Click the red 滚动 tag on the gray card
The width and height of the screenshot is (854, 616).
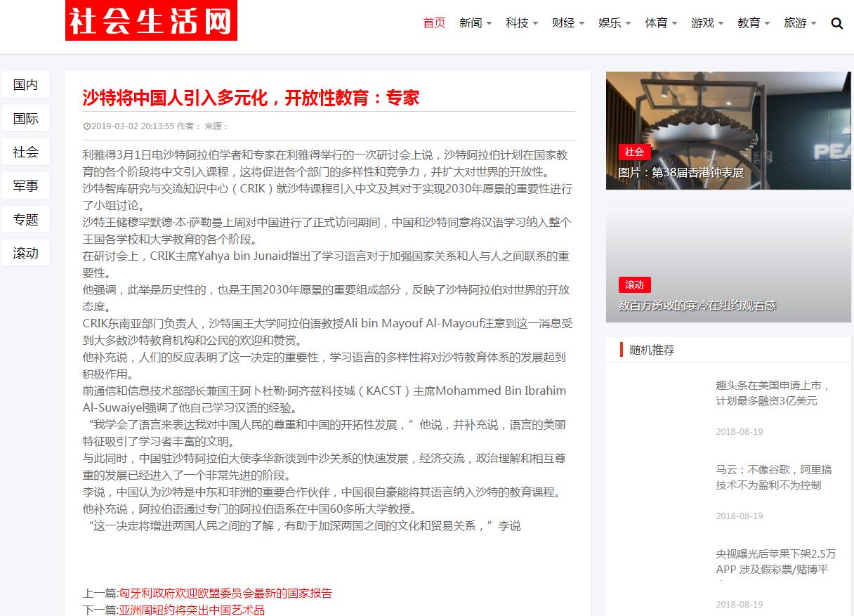pos(634,284)
